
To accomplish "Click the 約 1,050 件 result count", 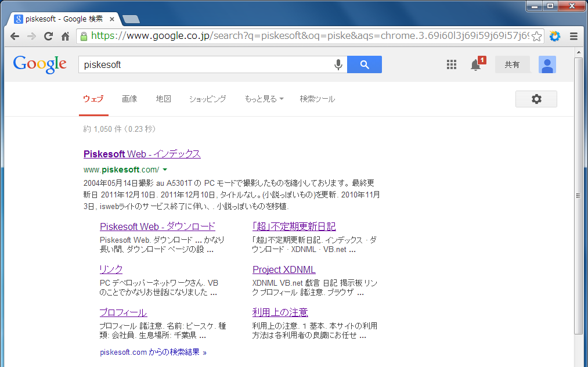I will [x=119, y=129].
